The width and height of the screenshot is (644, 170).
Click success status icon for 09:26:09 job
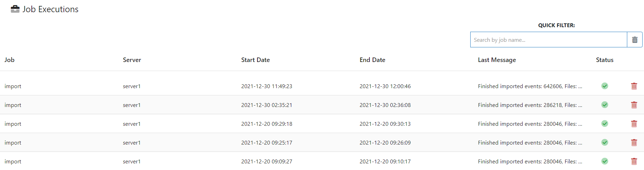pos(605,142)
